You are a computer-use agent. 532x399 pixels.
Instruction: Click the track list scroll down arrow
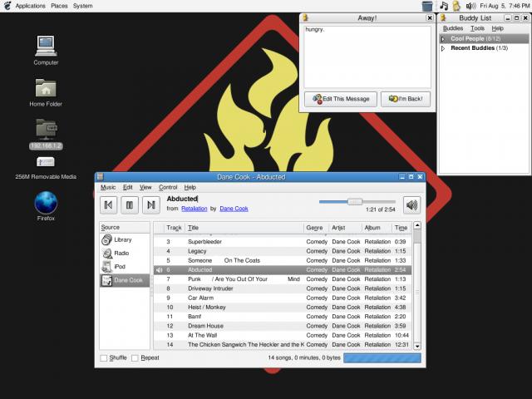pyautogui.click(x=417, y=347)
